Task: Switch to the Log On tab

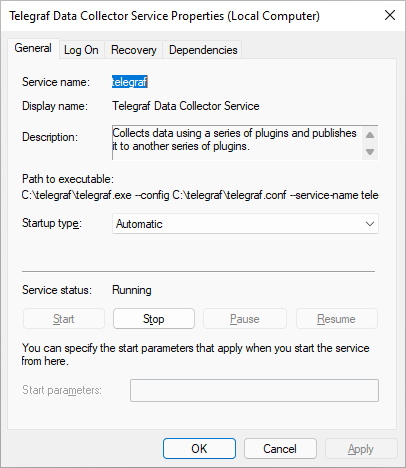Action: coord(81,50)
